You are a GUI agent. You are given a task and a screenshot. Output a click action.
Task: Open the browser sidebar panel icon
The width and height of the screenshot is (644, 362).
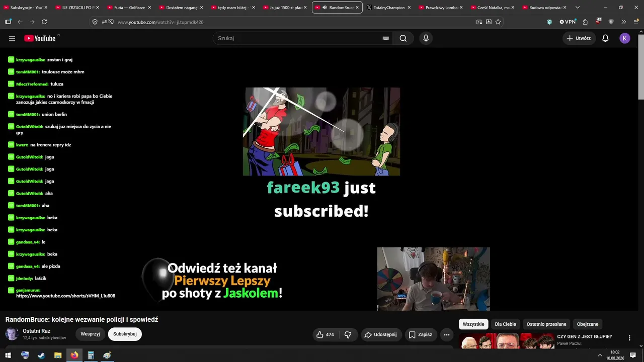8,22
